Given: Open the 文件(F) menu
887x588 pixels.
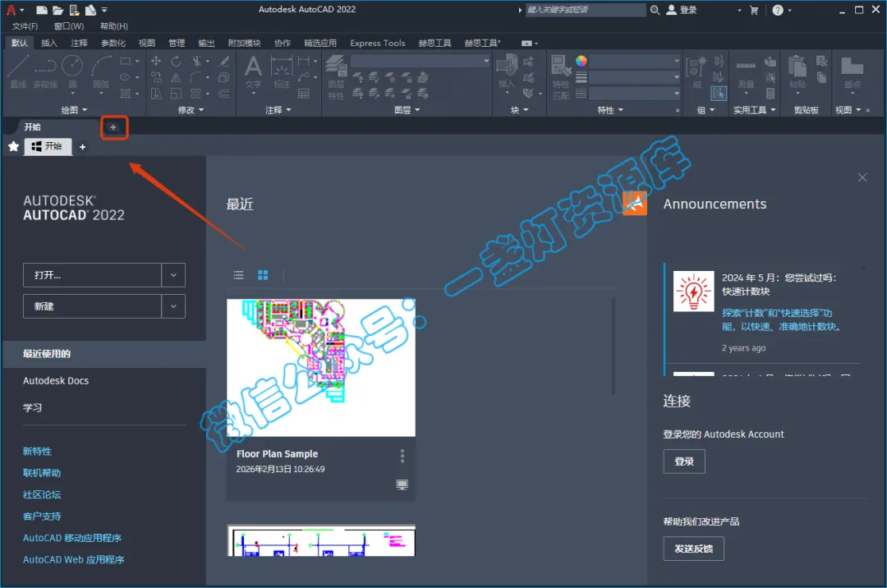Looking at the screenshot, I should click(25, 26).
